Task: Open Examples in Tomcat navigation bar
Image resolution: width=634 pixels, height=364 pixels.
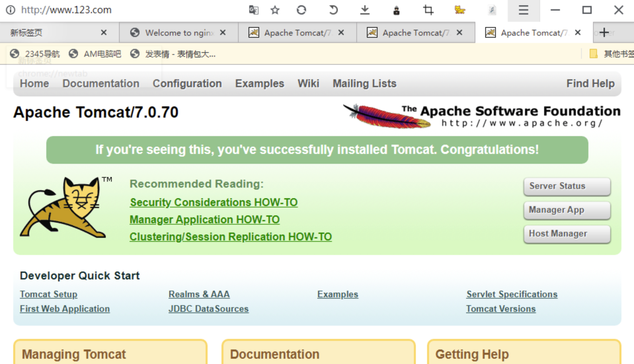Action: click(x=259, y=84)
